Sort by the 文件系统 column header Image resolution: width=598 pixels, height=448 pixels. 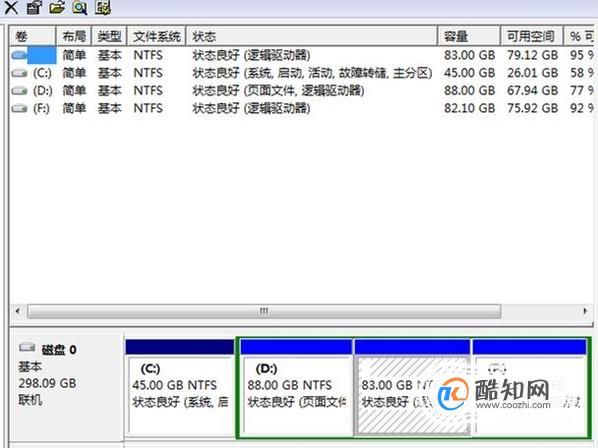point(157,36)
